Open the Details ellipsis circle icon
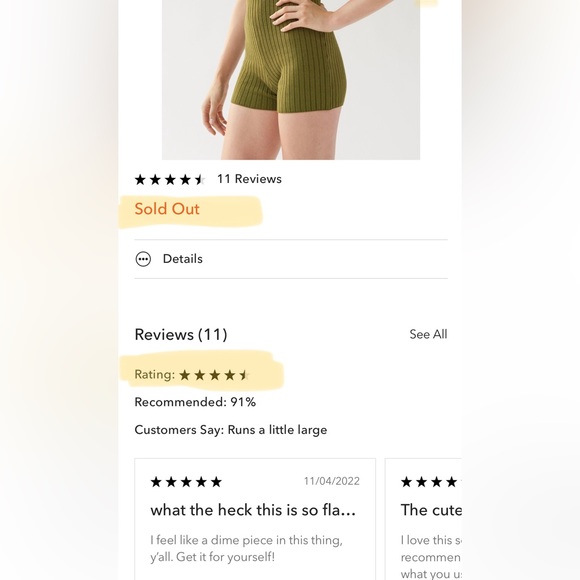Viewport: 580px width, 580px height. click(x=143, y=259)
